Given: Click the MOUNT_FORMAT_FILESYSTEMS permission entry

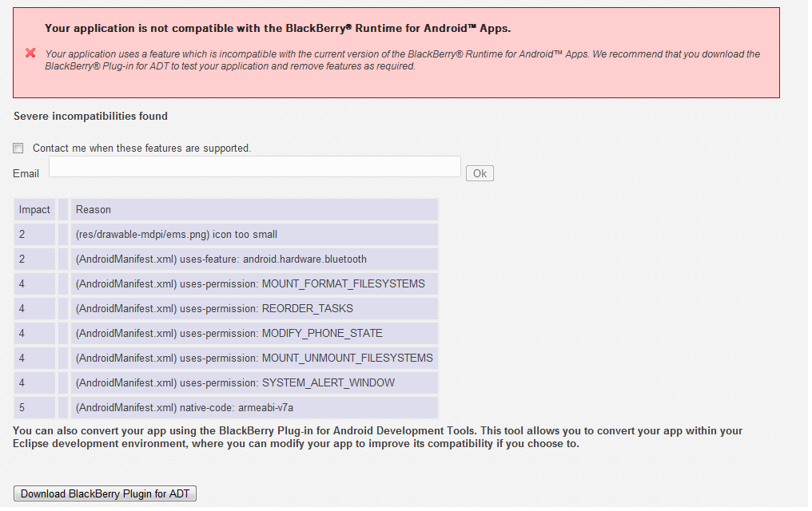Looking at the screenshot, I should [x=250, y=284].
